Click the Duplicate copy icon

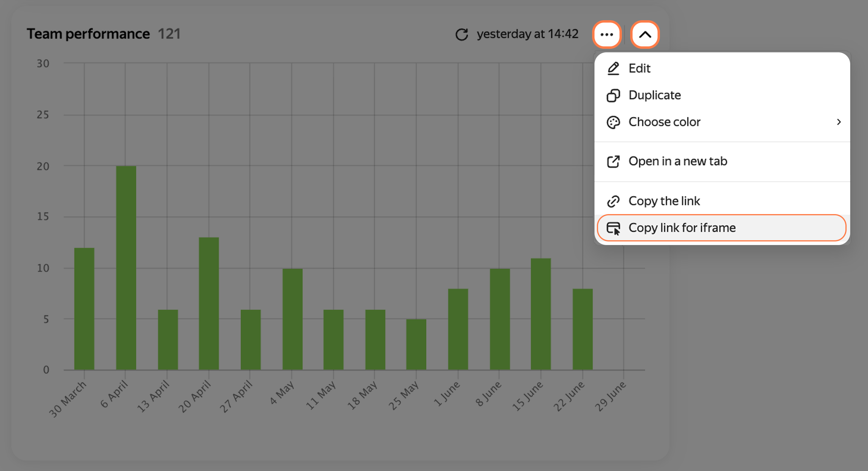pyautogui.click(x=613, y=95)
